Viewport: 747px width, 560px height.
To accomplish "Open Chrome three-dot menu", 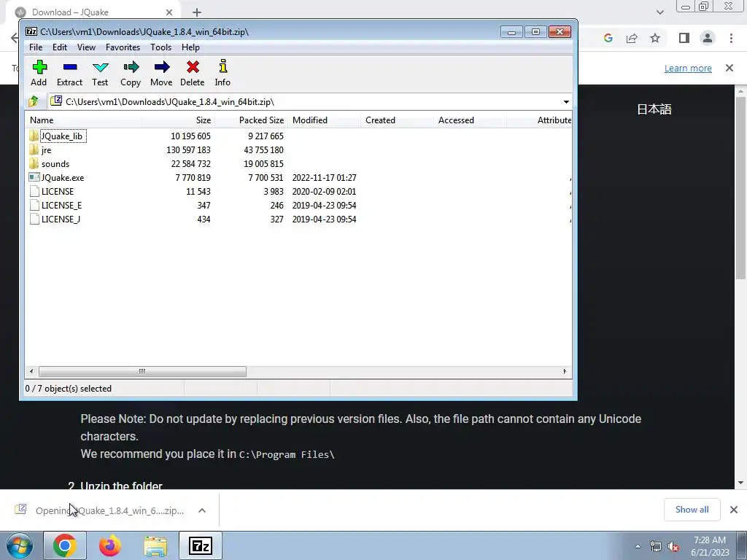I will 731,38.
